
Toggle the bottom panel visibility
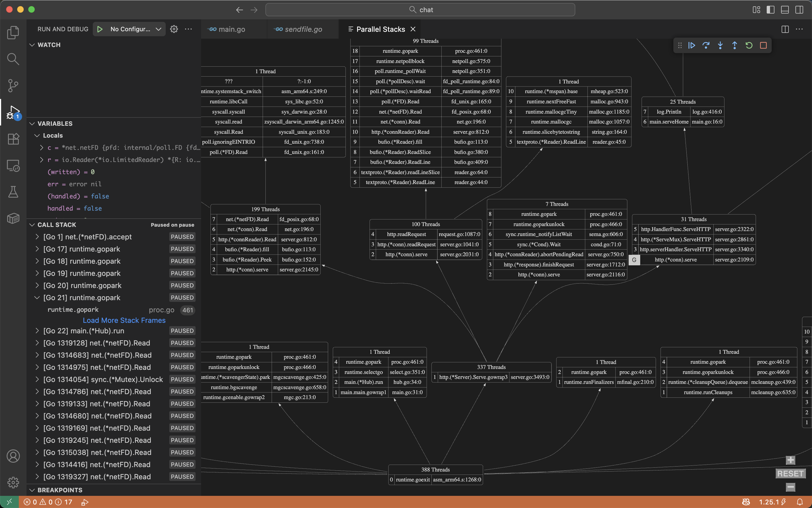(x=784, y=10)
